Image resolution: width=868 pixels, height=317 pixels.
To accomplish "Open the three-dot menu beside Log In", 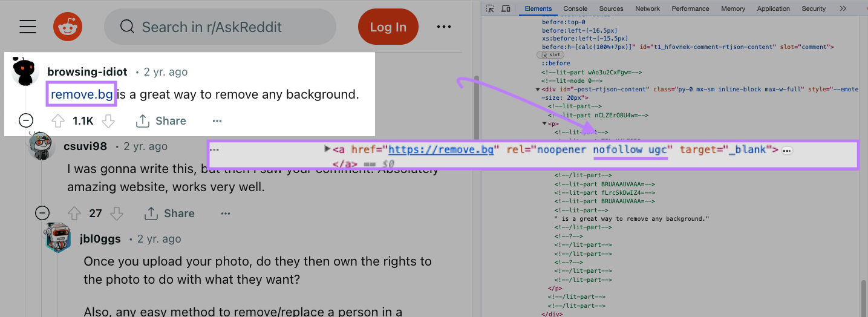I will coord(444,27).
